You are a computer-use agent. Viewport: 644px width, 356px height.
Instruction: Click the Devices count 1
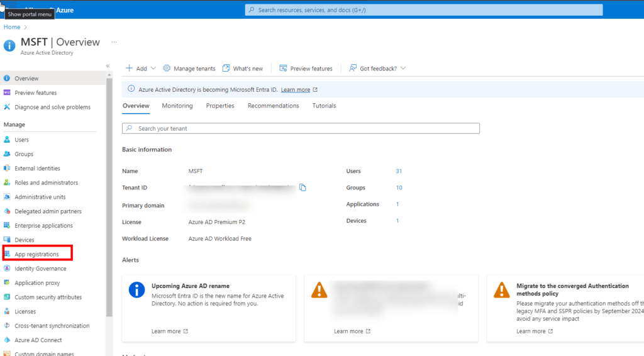397,221
